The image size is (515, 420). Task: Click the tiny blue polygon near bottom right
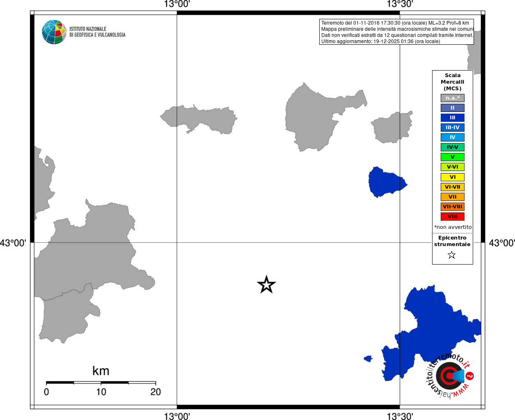pyautogui.click(x=368, y=359)
